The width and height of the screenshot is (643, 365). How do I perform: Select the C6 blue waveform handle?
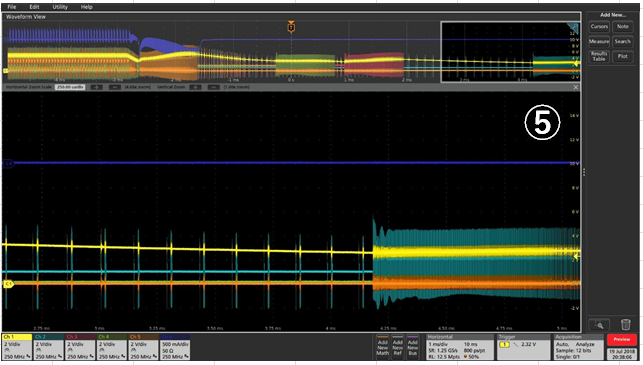tap(8, 163)
